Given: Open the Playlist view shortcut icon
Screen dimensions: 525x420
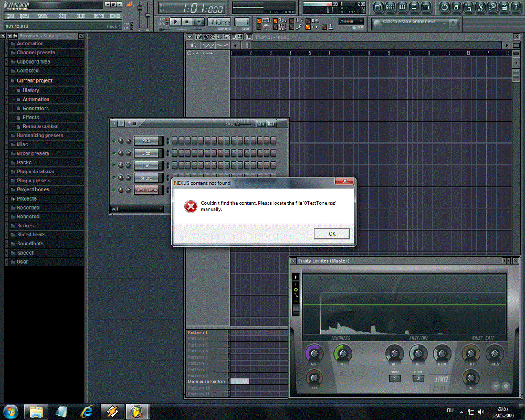Looking at the screenshot, I should (379, 7).
